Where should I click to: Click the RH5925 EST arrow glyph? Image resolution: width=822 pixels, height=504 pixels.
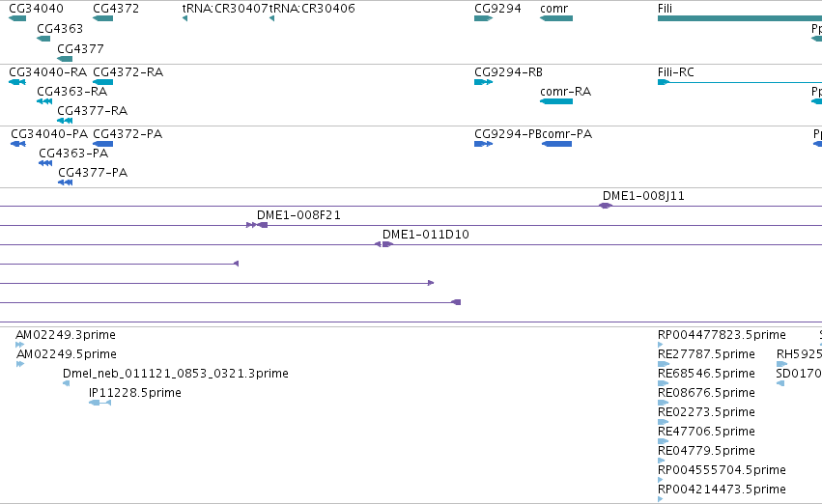click(x=781, y=364)
